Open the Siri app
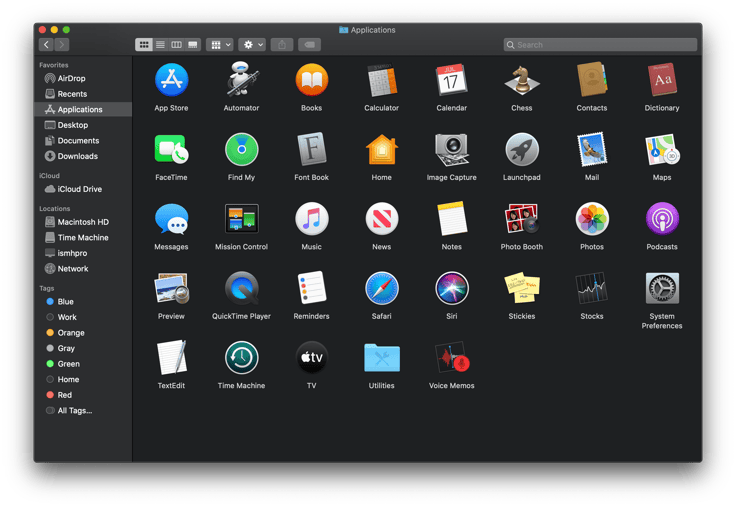The width and height of the screenshot is (736, 507). click(x=452, y=289)
